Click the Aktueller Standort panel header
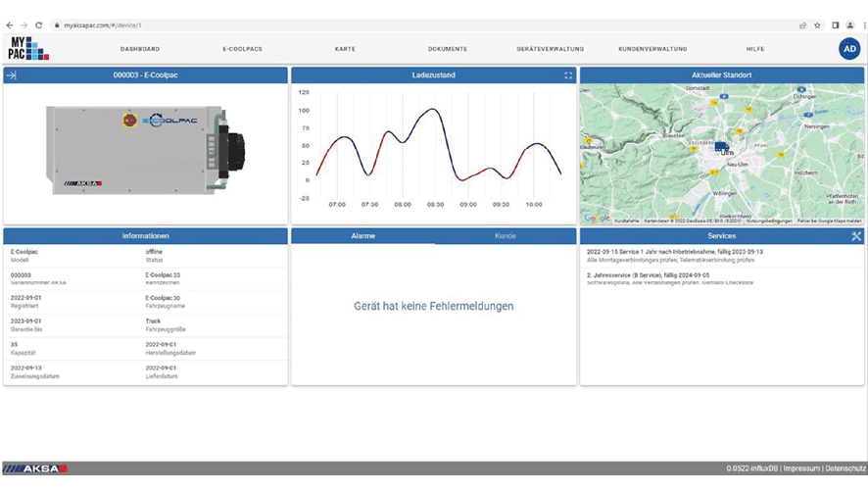This screenshot has width=868, height=492. [722, 75]
